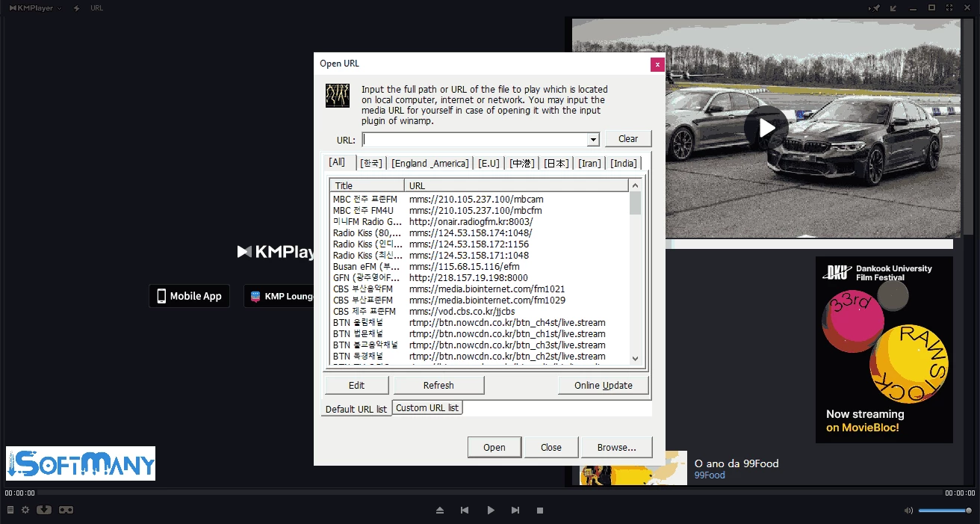This screenshot has height=524, width=980.
Task: Select the Custom URL list tab
Action: pyautogui.click(x=427, y=407)
